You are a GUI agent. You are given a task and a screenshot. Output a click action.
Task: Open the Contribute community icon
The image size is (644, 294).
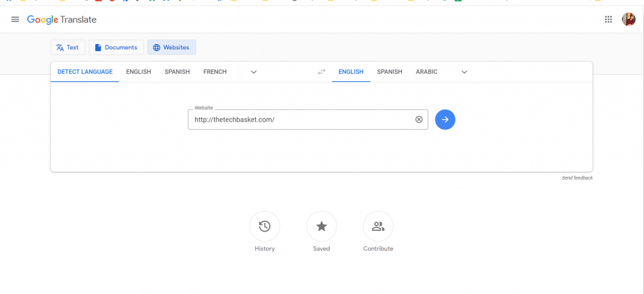point(378,226)
